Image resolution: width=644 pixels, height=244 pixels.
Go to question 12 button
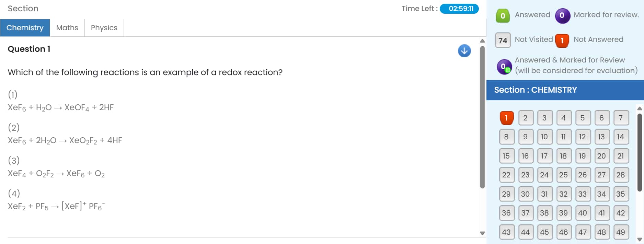(x=582, y=137)
